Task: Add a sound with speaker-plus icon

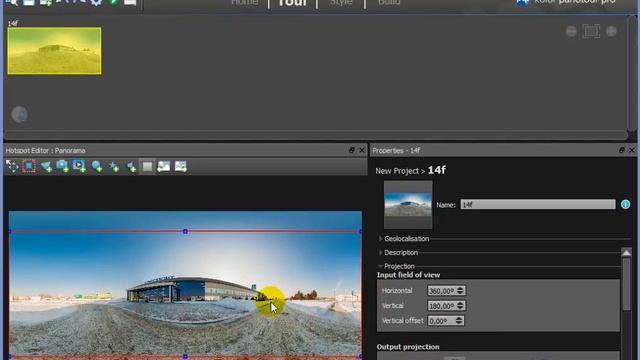Action: [131, 166]
